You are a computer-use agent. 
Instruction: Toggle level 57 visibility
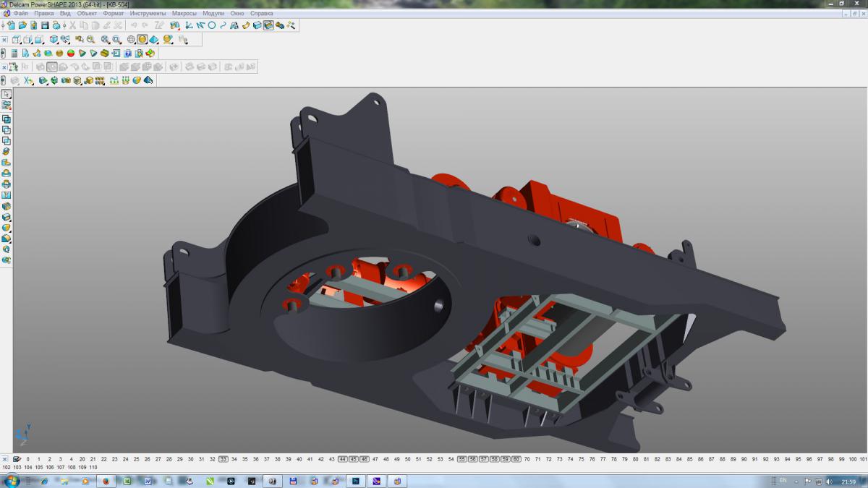(484, 459)
